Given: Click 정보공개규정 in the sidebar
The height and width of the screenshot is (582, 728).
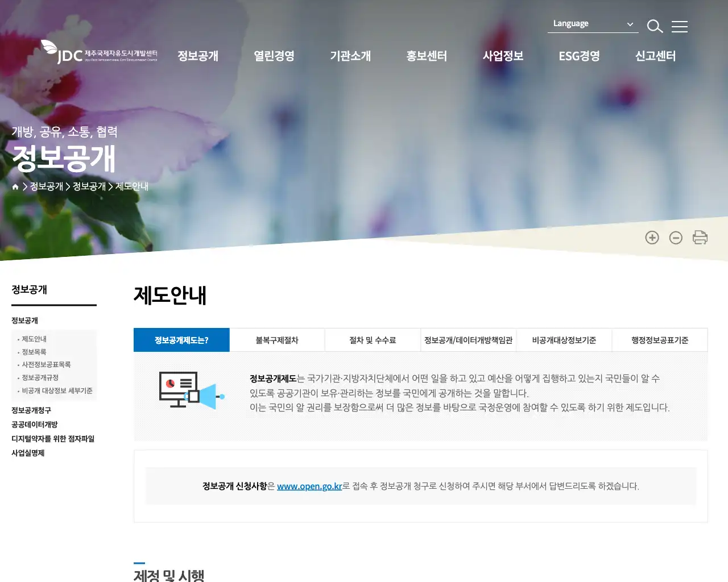Looking at the screenshot, I should tap(40, 377).
